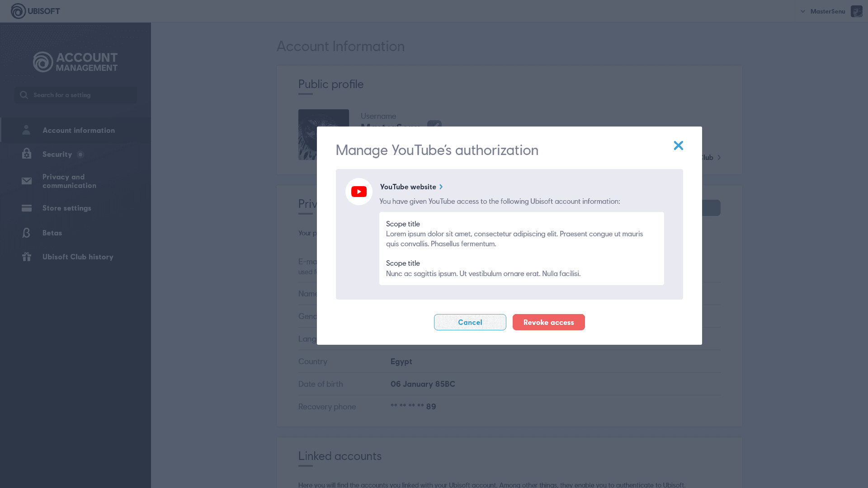Click the Store settings card icon
This screenshot has height=488, width=868.
coord(26,208)
